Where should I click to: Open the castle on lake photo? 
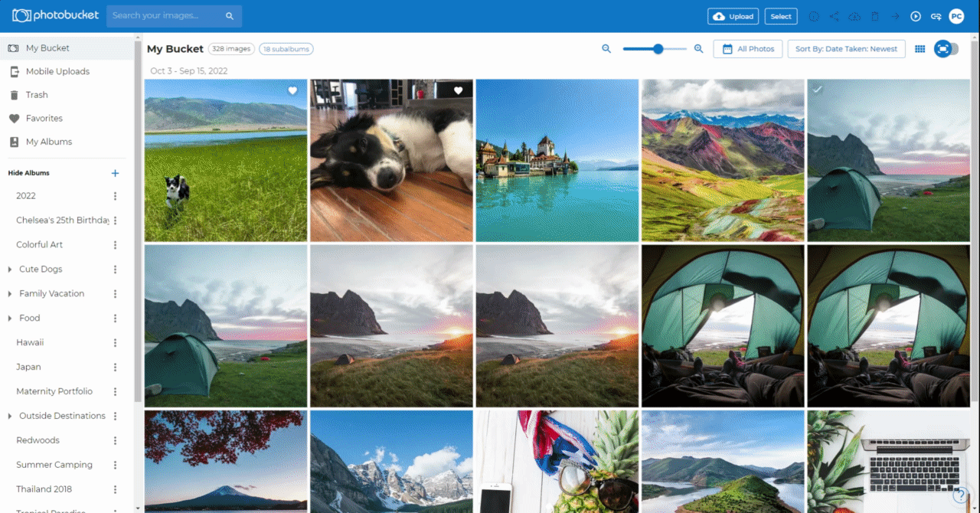click(x=557, y=161)
